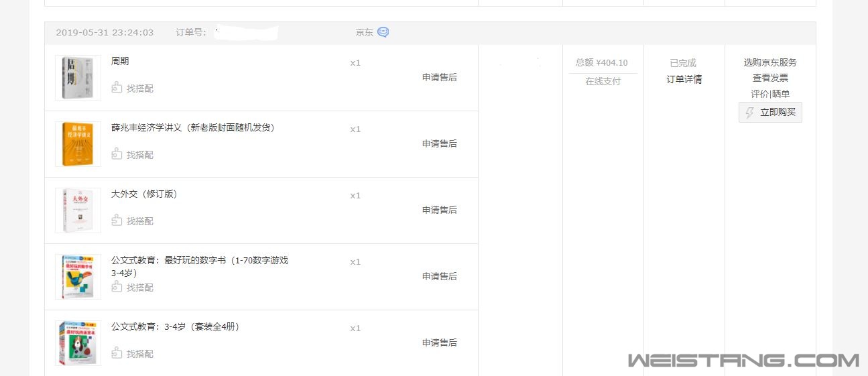This screenshot has height=376, width=868.
Task: Click the 找搭配 icon under 3-4岁套装全4册
Action: [117, 353]
